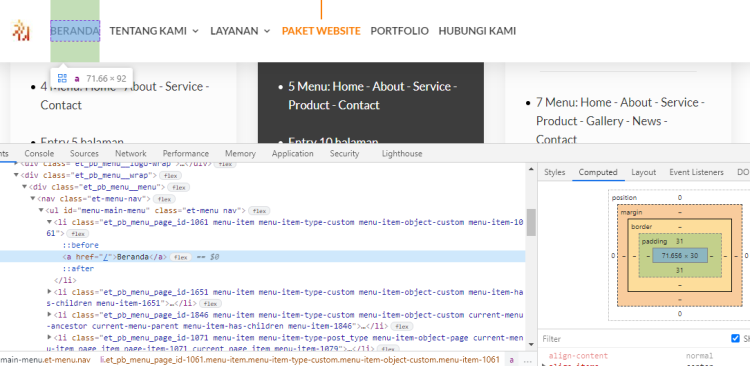
Task: Click the Elements panel scrollbar thumb
Action: [x=531, y=222]
